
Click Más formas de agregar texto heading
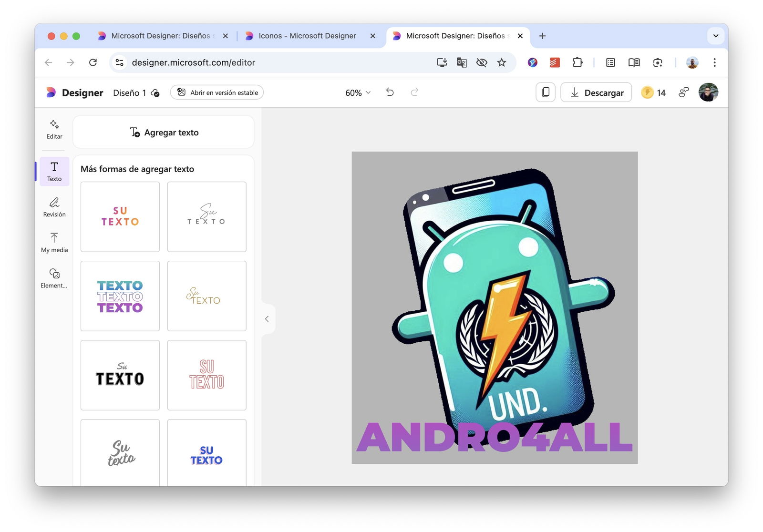137,169
